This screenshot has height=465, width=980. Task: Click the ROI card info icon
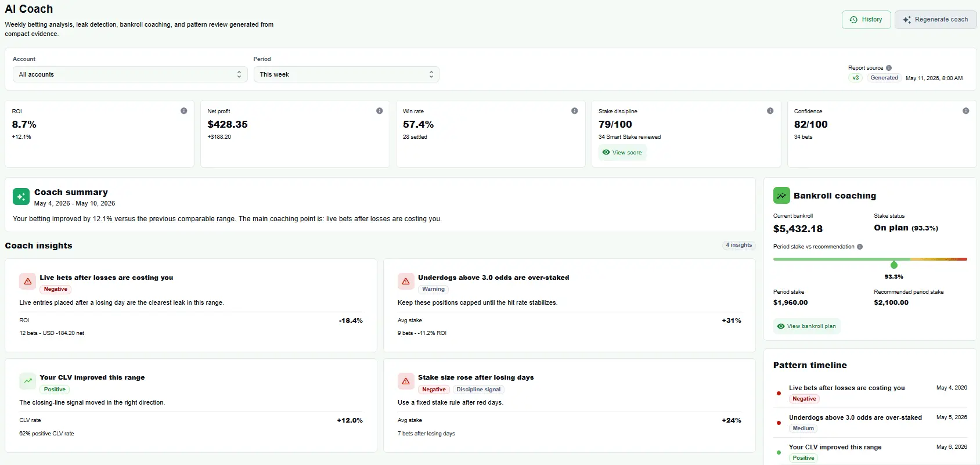coord(184,111)
